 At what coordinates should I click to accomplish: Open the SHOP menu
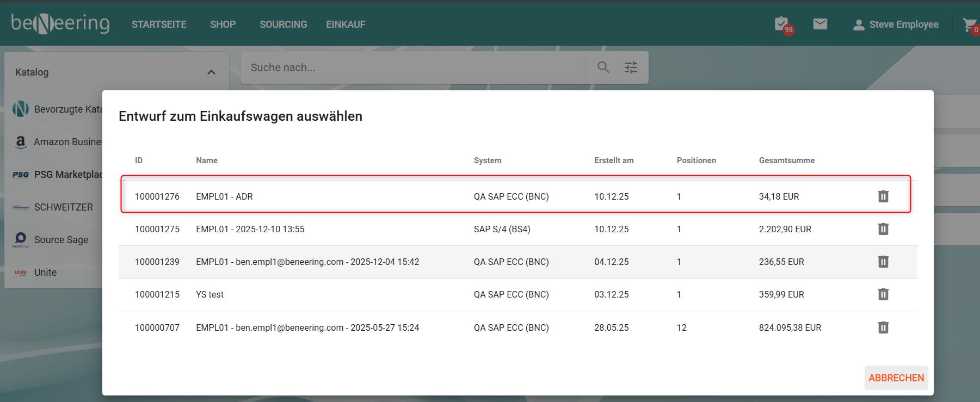[x=223, y=24]
